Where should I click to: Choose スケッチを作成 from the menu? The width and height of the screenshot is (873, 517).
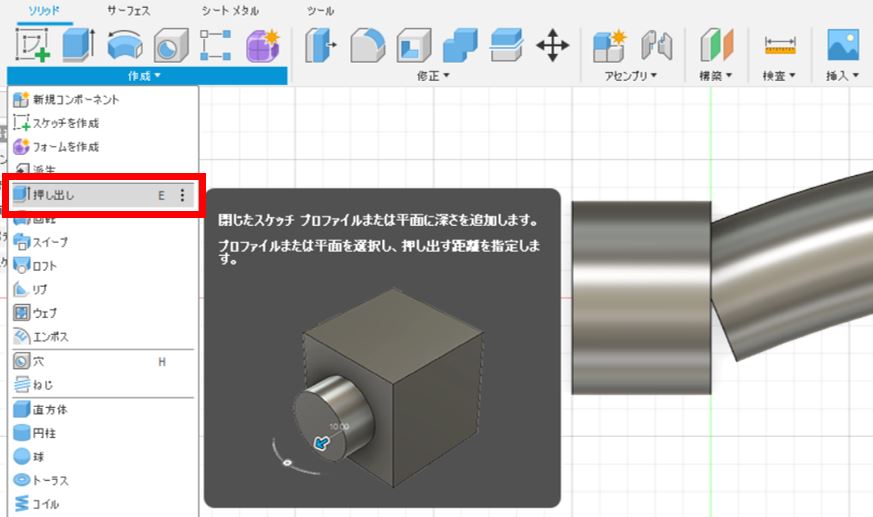tap(103, 123)
